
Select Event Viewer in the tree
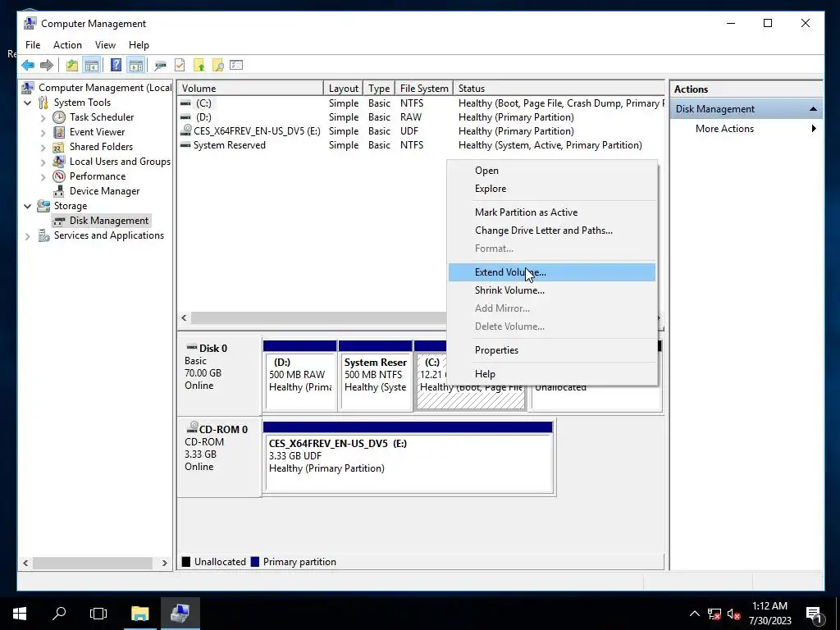(97, 132)
